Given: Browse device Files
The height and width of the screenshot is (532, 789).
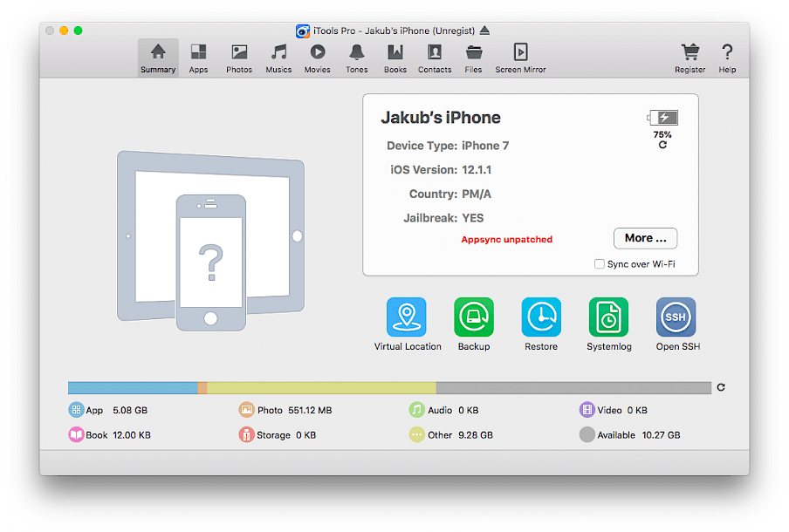Looking at the screenshot, I should pyautogui.click(x=473, y=58).
